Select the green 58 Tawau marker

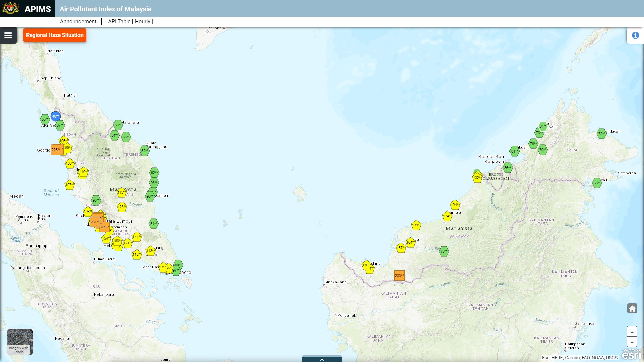click(597, 183)
